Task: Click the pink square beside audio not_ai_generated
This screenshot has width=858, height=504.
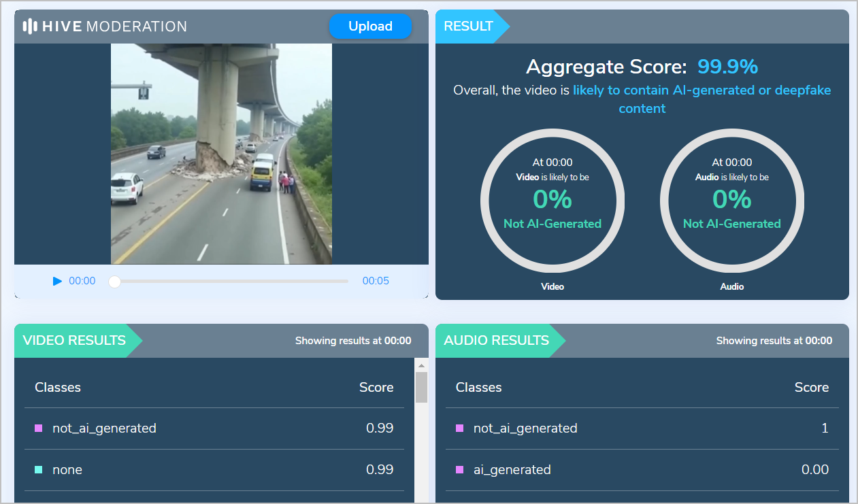Action: pos(460,429)
